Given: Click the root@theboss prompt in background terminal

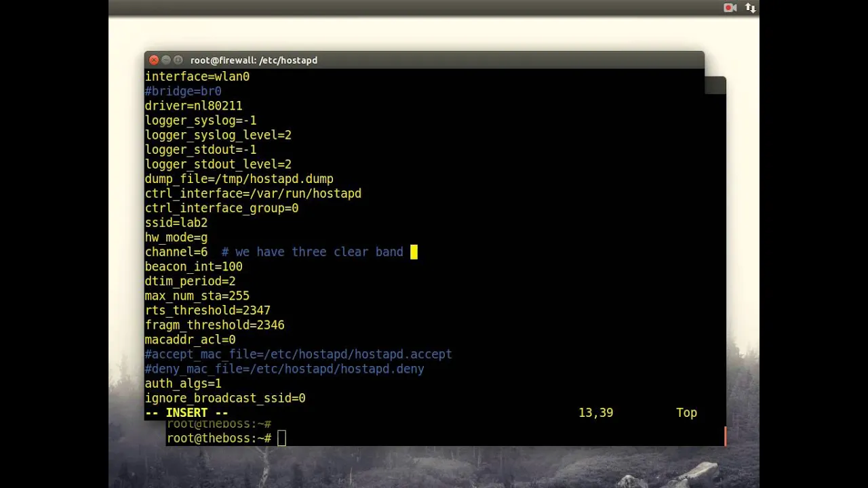Looking at the screenshot, I should pos(219,439).
